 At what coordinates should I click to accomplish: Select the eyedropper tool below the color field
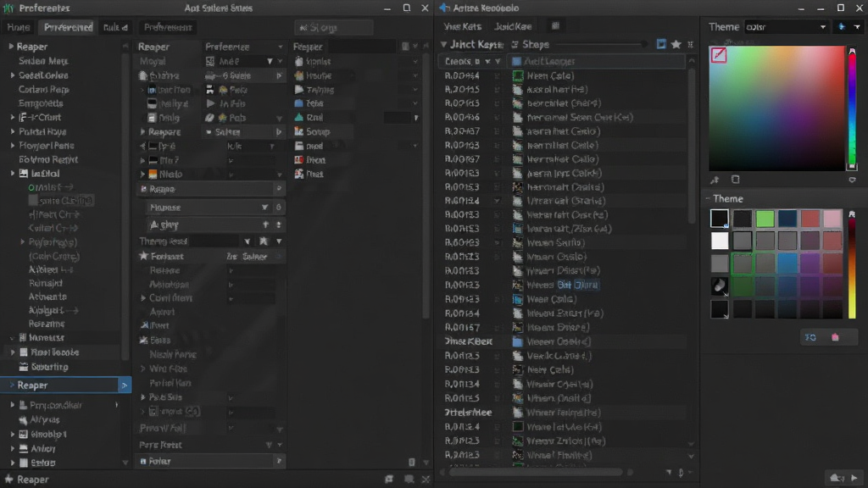pyautogui.click(x=715, y=180)
